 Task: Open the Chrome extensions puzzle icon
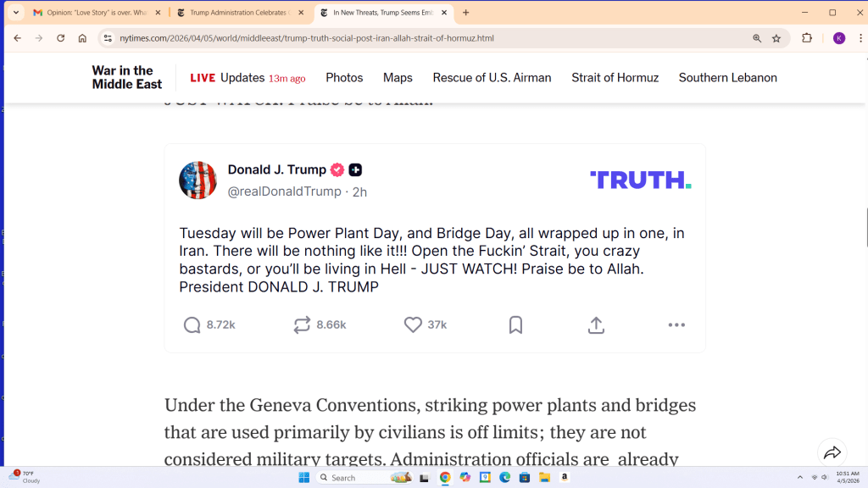click(807, 38)
